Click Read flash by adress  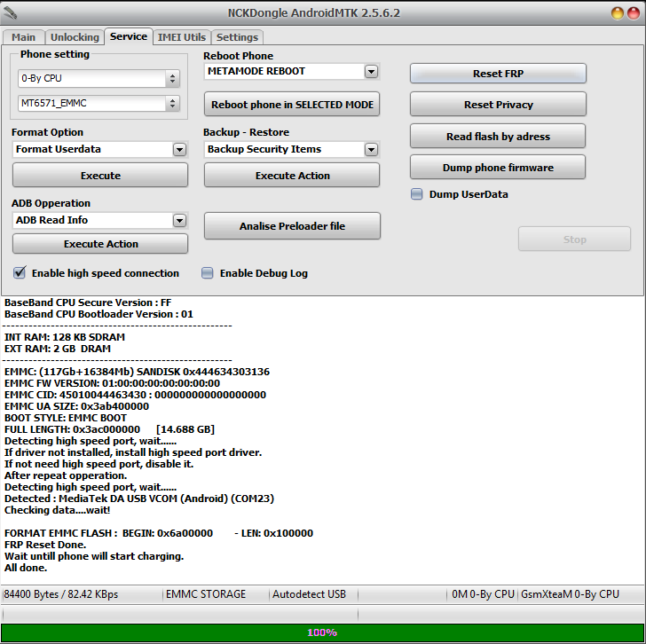tap(498, 137)
